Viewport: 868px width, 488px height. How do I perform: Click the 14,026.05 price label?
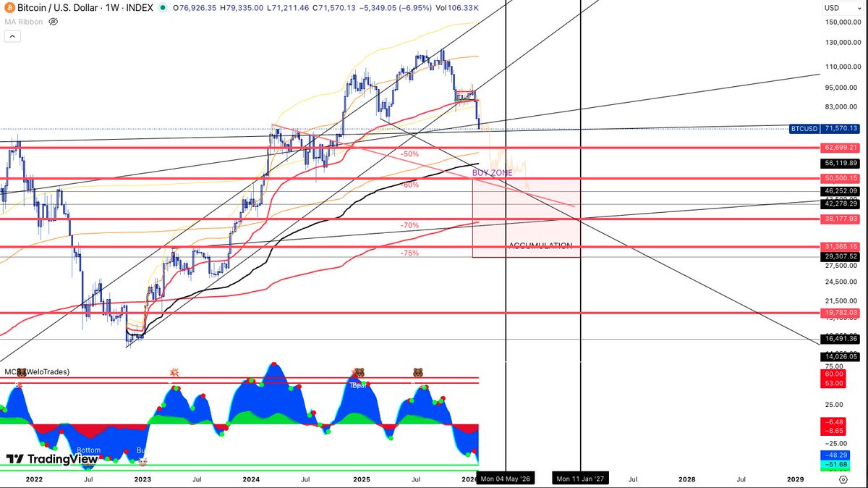841,356
